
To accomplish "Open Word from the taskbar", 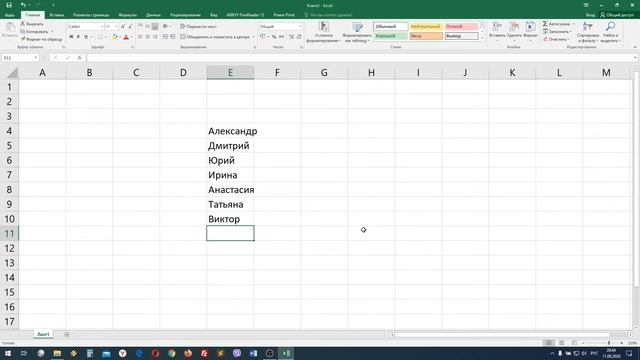I will (253, 353).
